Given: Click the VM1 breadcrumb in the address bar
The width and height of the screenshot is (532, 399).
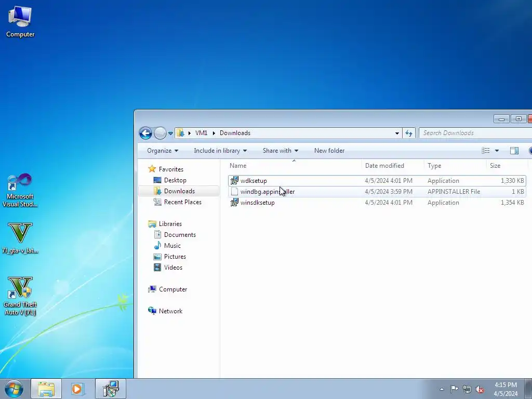Looking at the screenshot, I should 201,133.
